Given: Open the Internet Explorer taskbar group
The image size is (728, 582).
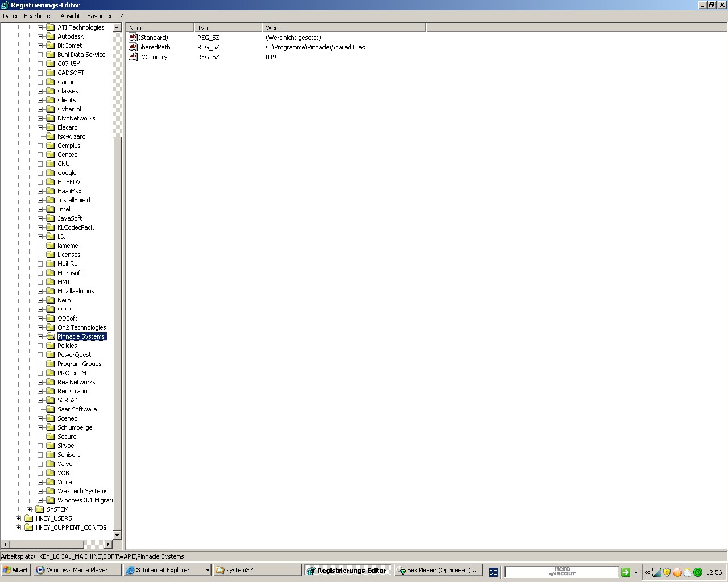Looking at the screenshot, I should [x=168, y=570].
